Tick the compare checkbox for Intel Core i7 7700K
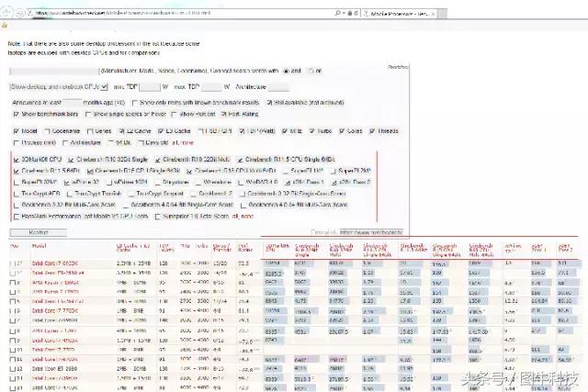This screenshot has width=588, height=392. 12,311
